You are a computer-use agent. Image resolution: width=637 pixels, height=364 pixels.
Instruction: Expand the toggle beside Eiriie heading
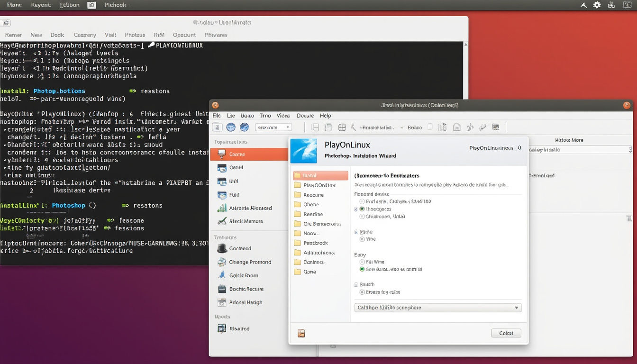pos(356,232)
